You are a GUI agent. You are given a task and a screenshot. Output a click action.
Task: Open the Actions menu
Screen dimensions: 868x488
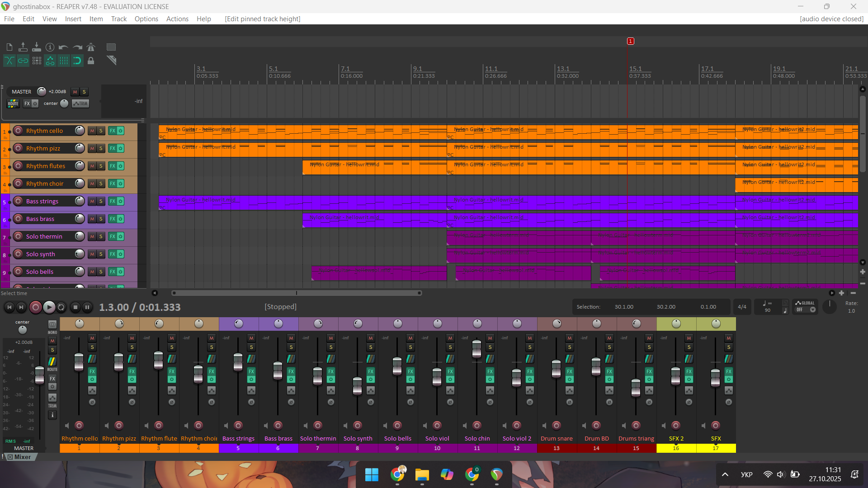click(177, 19)
